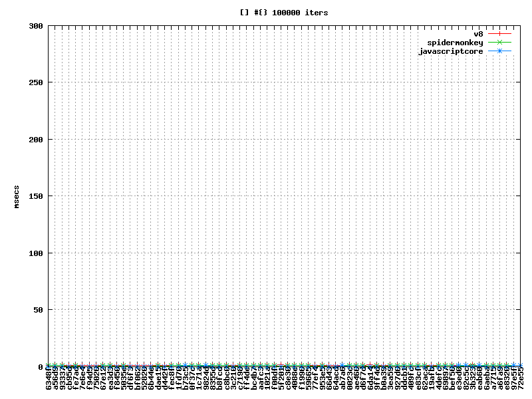Click the x-axis commit label 72e55

point(520,378)
